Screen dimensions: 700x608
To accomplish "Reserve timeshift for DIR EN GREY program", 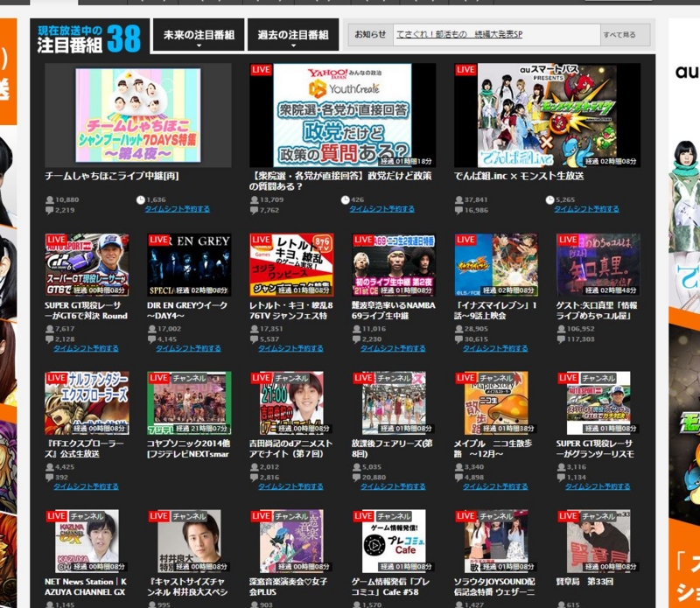I will 188,348.
